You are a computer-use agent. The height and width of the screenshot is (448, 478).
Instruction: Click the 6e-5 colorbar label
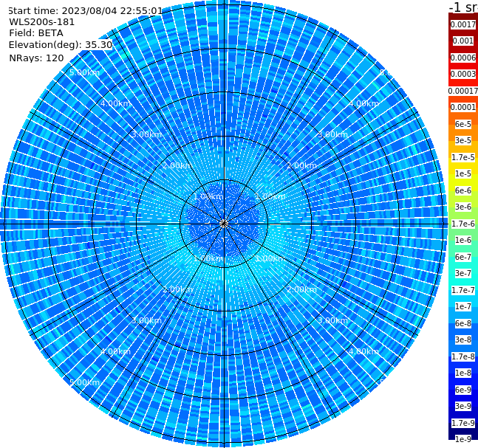point(463,124)
